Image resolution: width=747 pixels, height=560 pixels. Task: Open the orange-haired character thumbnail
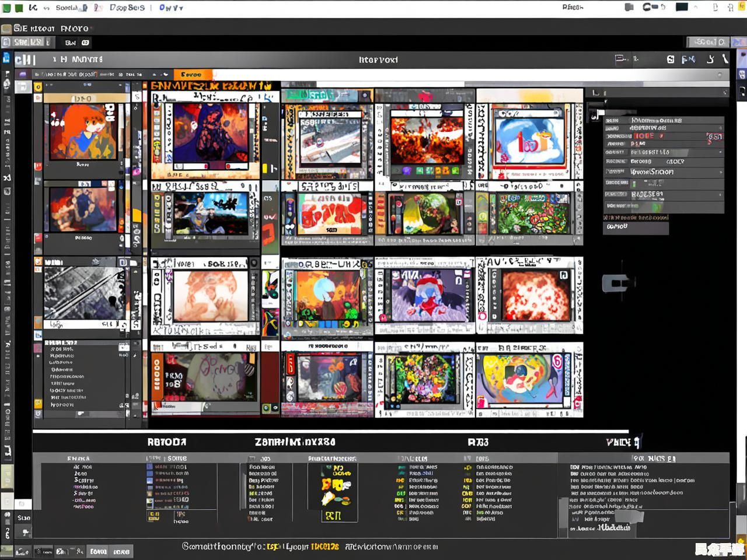pyautogui.click(x=83, y=132)
